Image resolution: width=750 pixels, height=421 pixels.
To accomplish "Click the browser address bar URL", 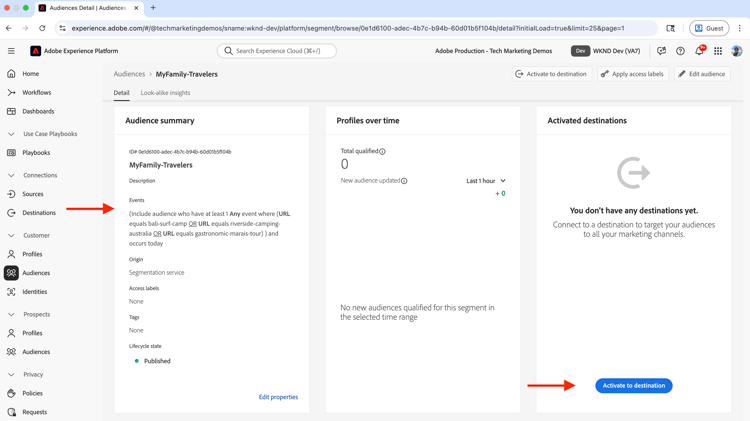I will coord(348,28).
